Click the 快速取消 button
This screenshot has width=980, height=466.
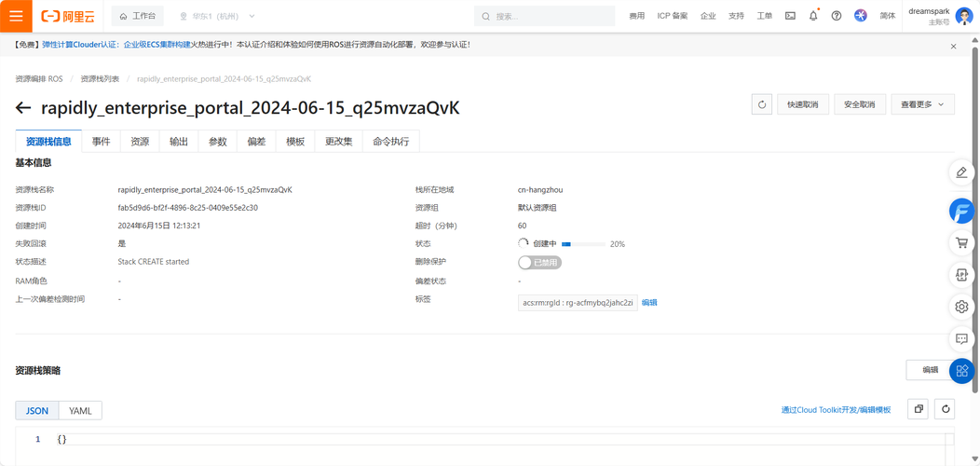tap(803, 104)
